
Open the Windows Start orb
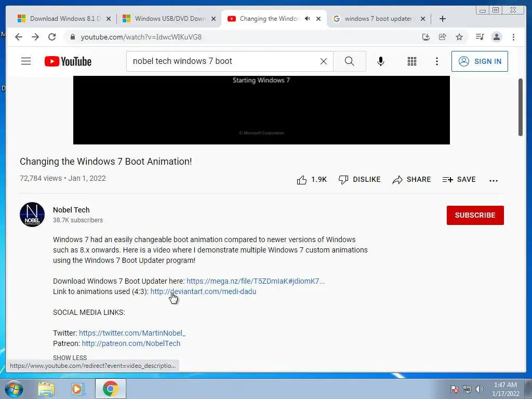[x=14, y=389]
